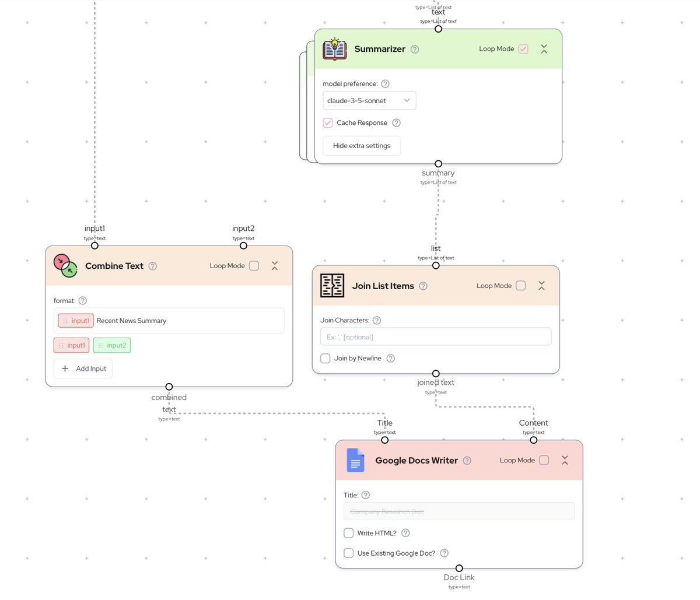Viewport: 700px width, 600px height.
Task: Click the Summarizer text input port
Action: [438, 29]
